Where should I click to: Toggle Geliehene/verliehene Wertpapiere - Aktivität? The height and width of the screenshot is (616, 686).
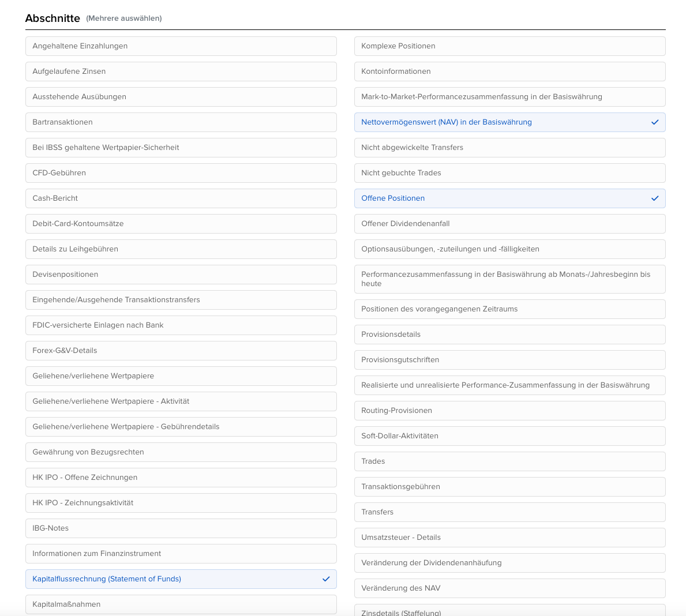181,401
